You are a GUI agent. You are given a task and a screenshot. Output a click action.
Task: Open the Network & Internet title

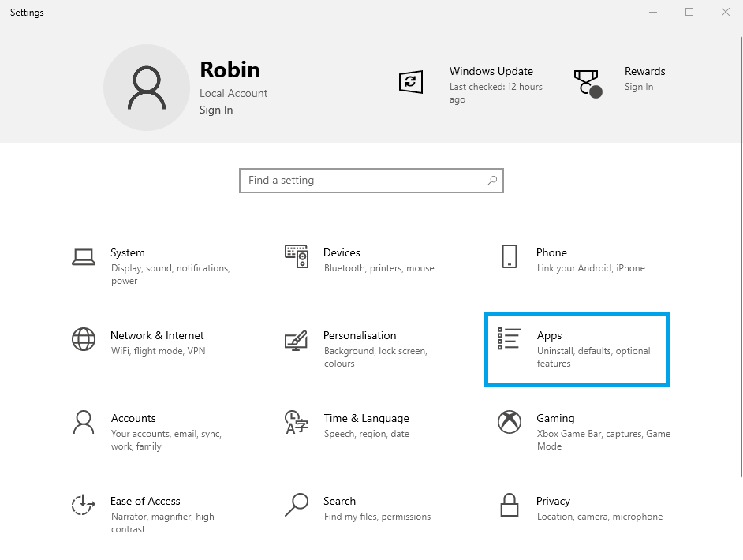tap(157, 335)
